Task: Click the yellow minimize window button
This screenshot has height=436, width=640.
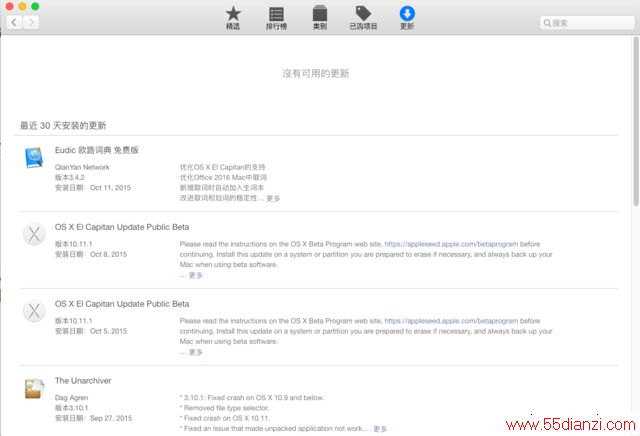Action: coord(22,6)
